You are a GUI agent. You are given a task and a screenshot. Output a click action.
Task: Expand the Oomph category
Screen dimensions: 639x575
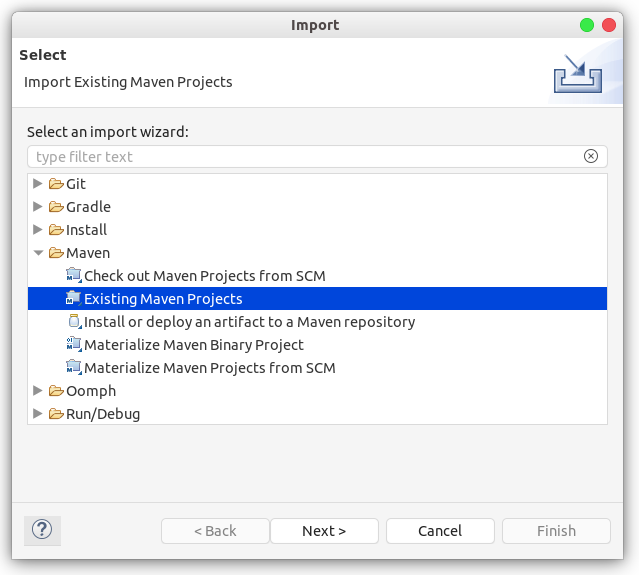click(x=38, y=390)
